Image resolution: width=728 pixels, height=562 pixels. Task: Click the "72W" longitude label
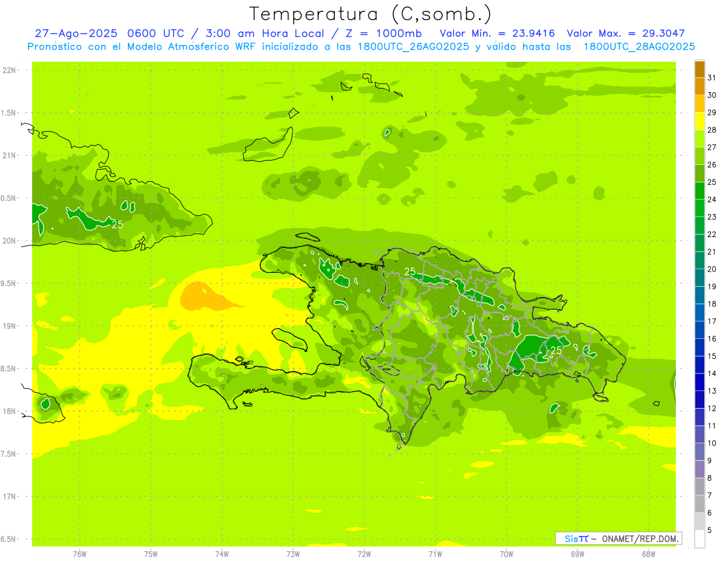pyautogui.click(x=364, y=554)
